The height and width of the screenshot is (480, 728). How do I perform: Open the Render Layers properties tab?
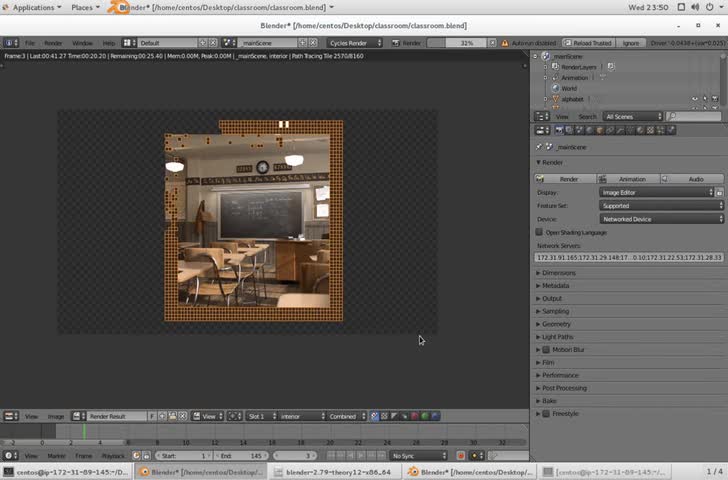[569, 130]
